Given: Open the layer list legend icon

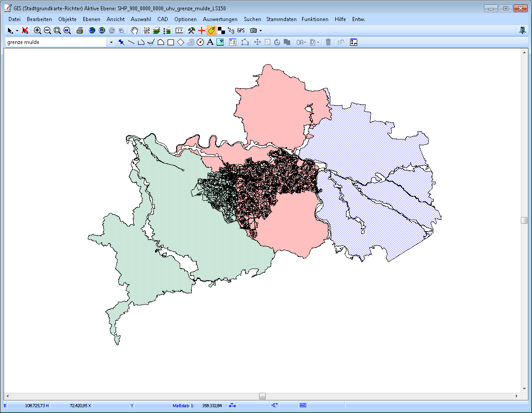Looking at the screenshot, I should pos(167,30).
